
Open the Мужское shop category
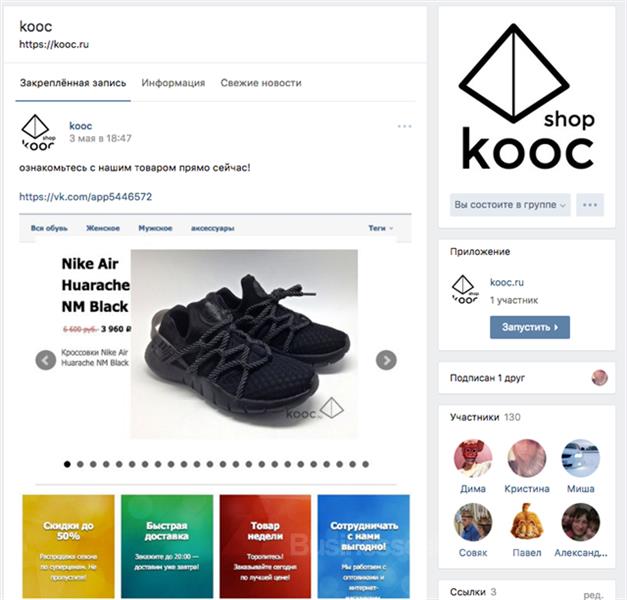point(155,228)
